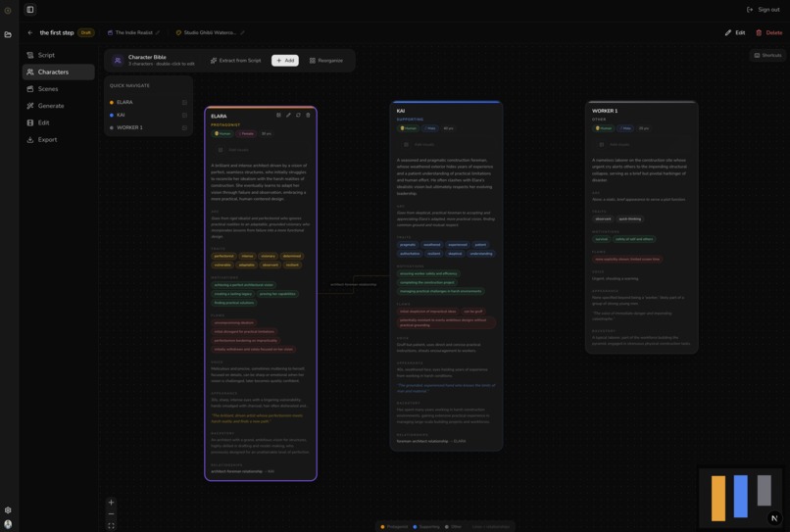Go to the Generate section
The image size is (790, 532).
[59, 106]
